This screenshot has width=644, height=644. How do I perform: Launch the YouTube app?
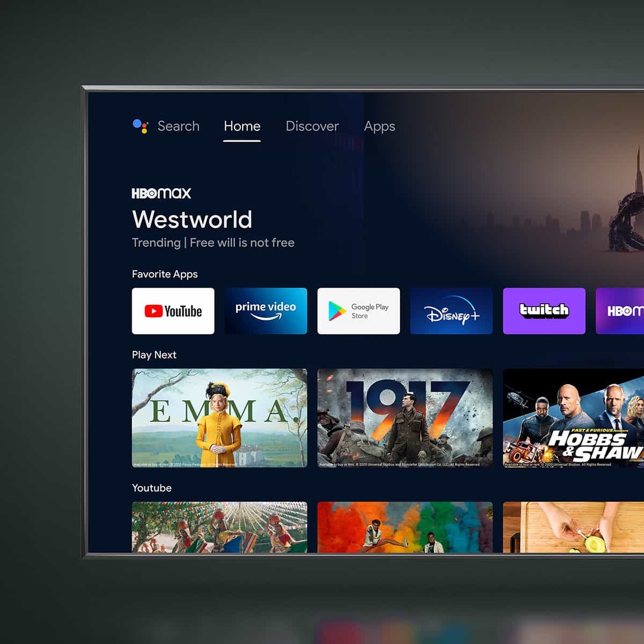pyautogui.click(x=173, y=311)
